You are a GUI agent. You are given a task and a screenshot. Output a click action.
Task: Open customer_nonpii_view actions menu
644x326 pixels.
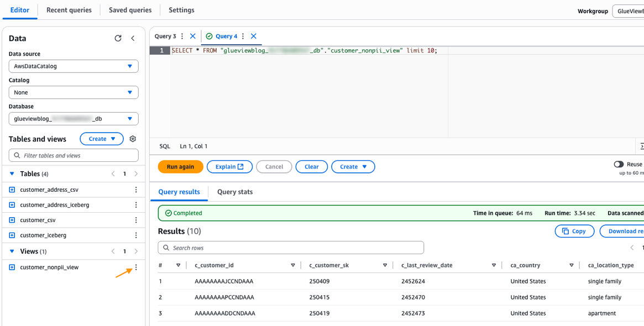point(136,267)
